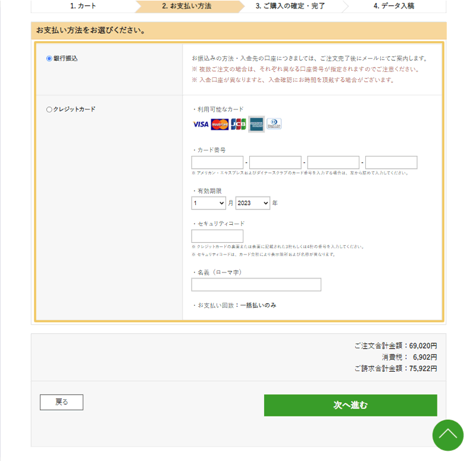Select the クレジットカード radio button

tap(49, 109)
